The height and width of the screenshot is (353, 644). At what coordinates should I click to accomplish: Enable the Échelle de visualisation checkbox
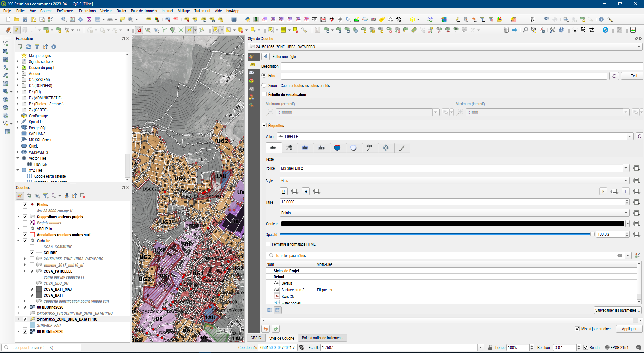(x=264, y=94)
